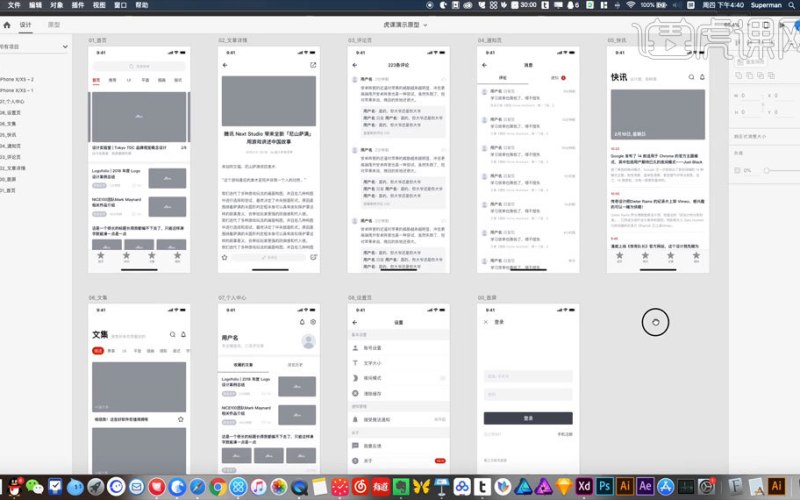The width and height of the screenshot is (800, 500).
Task: Open Adobe XD icon in dock
Action: (584, 486)
